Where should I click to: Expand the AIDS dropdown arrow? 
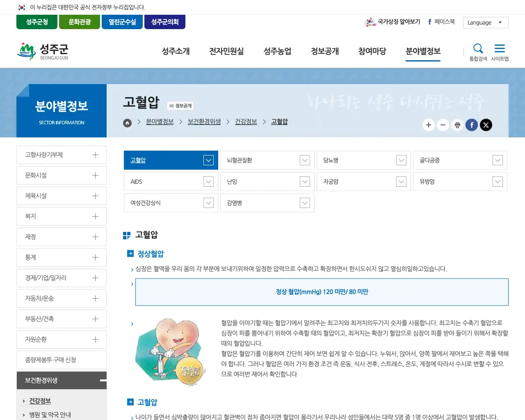coord(208,182)
